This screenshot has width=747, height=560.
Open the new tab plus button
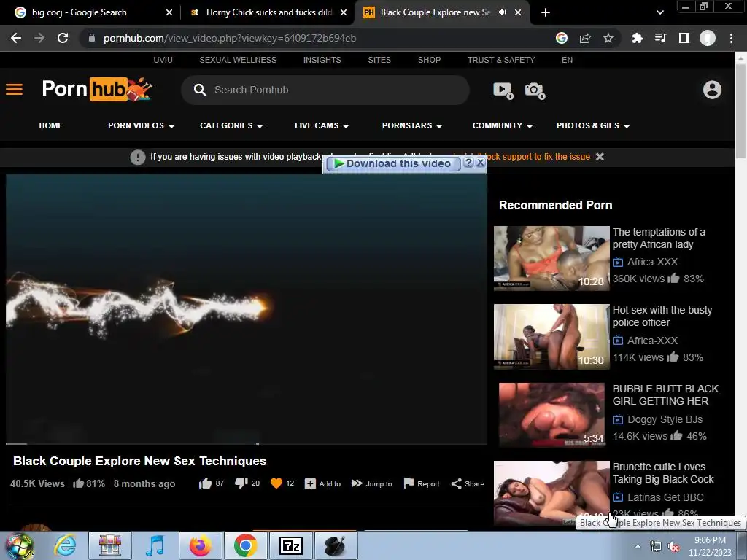546,12
